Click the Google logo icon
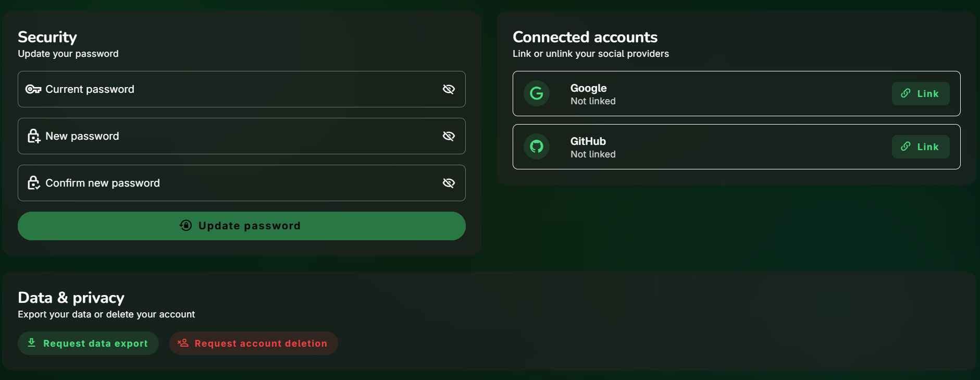The image size is (980, 380). coord(536,94)
